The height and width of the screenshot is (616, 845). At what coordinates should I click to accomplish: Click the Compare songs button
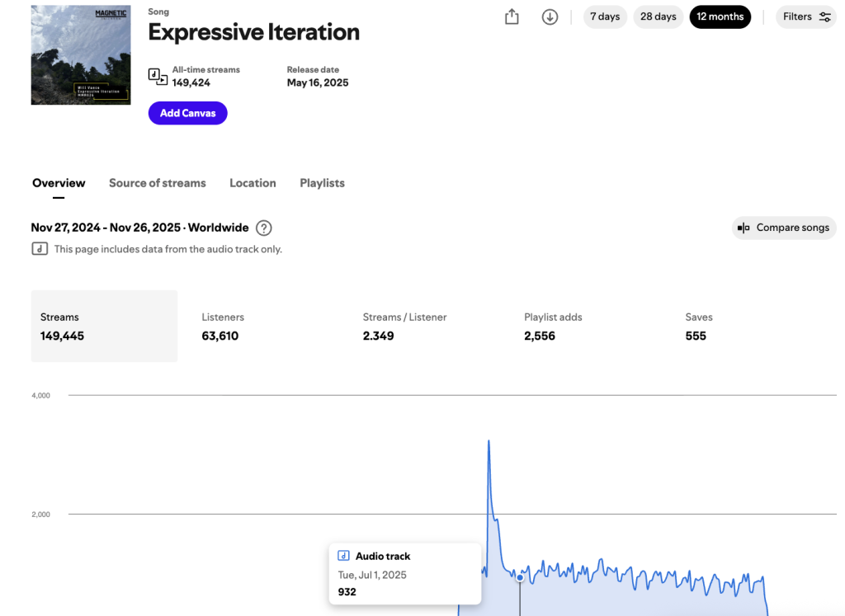click(784, 228)
